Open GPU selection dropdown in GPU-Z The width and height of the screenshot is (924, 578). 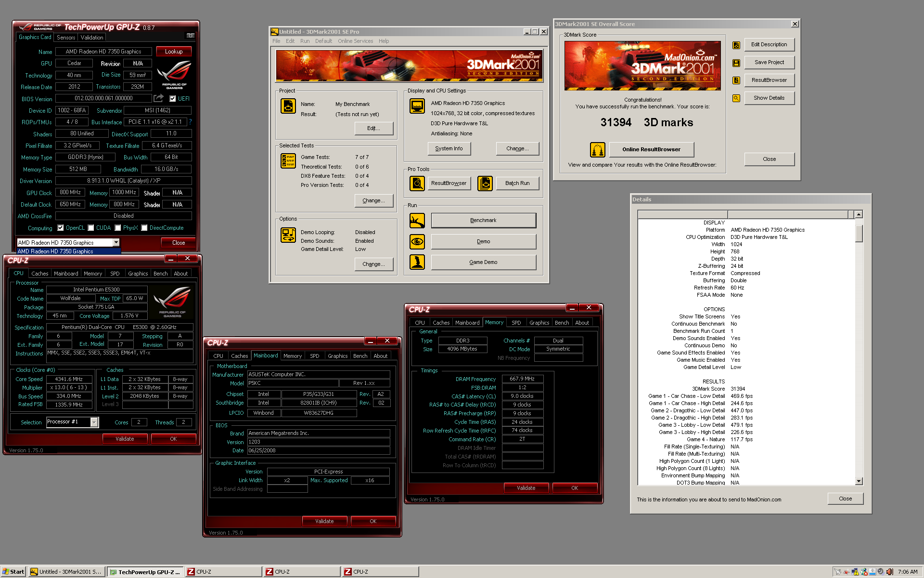click(116, 242)
